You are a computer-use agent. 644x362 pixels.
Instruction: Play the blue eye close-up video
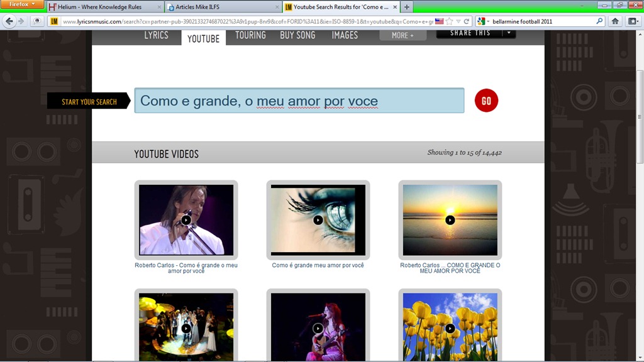tap(318, 220)
